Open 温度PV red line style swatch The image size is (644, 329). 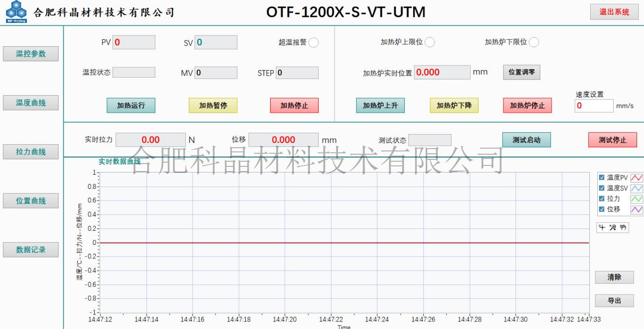coord(637,178)
